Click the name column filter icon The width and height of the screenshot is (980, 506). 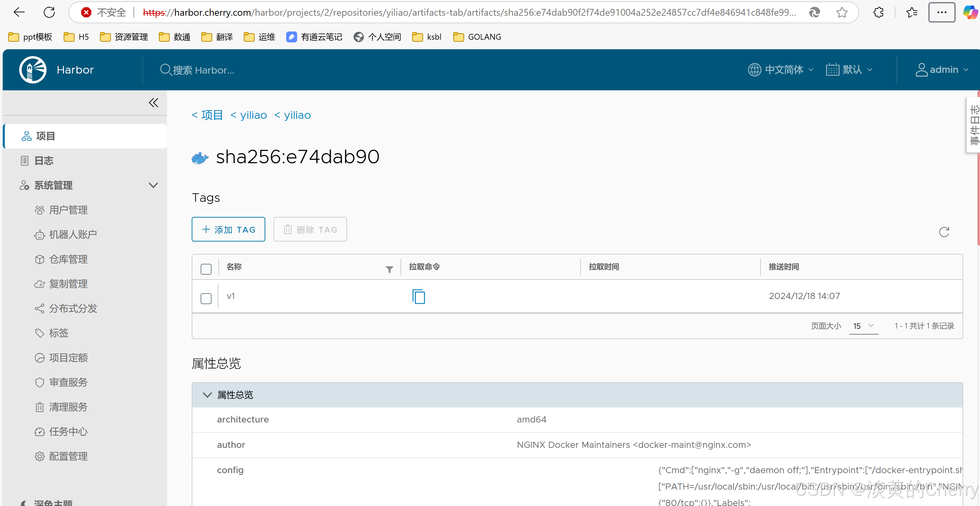(x=389, y=269)
